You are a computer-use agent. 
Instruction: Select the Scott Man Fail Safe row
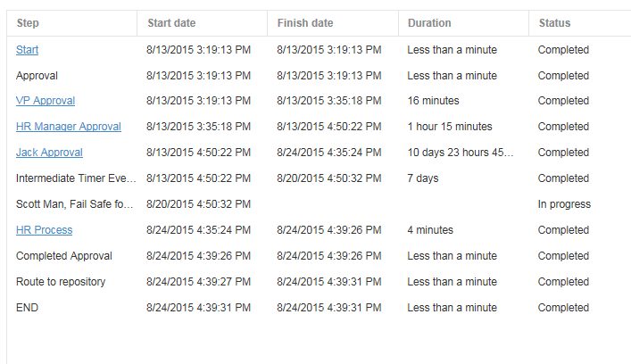pyautogui.click(x=319, y=204)
